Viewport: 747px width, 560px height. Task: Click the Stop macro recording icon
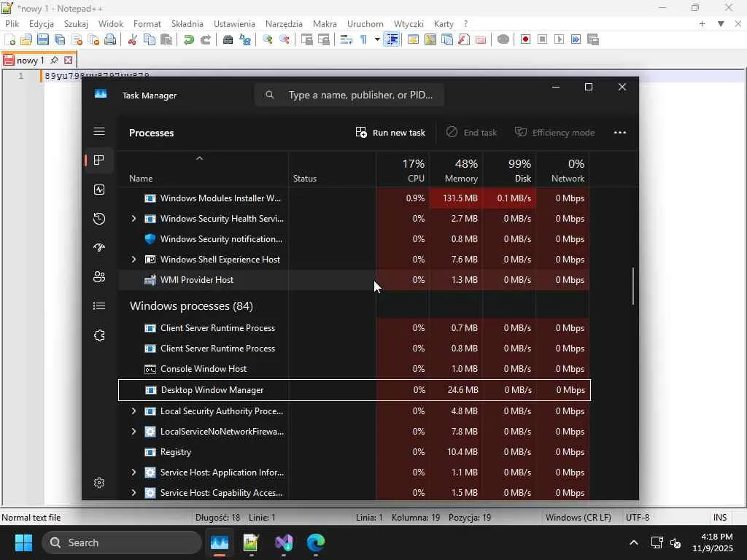pyautogui.click(x=542, y=39)
